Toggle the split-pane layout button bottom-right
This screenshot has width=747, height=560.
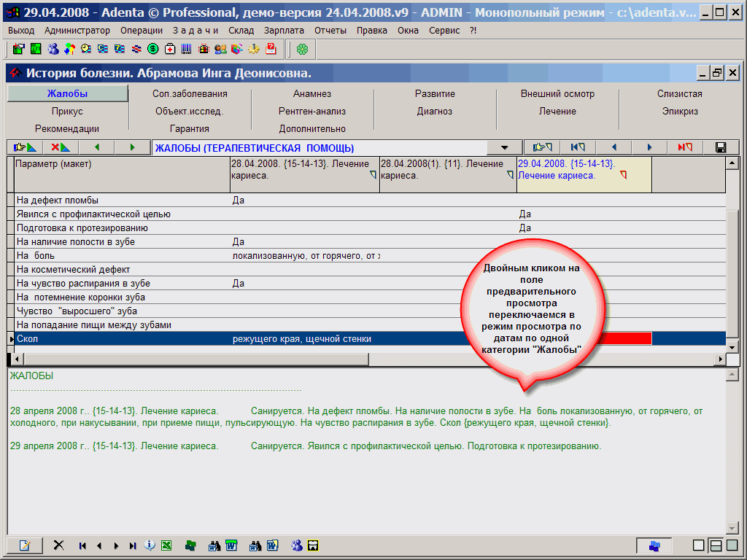point(715,545)
